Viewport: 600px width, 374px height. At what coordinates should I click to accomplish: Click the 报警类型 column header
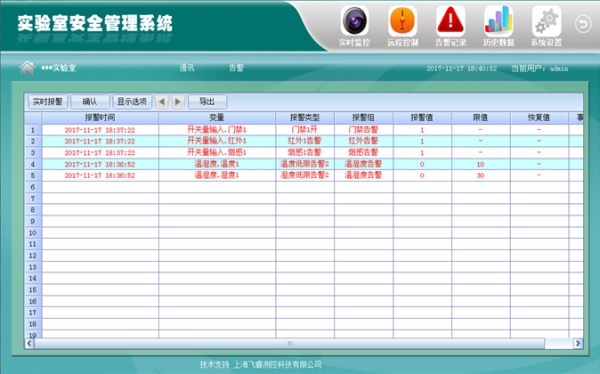pos(305,118)
